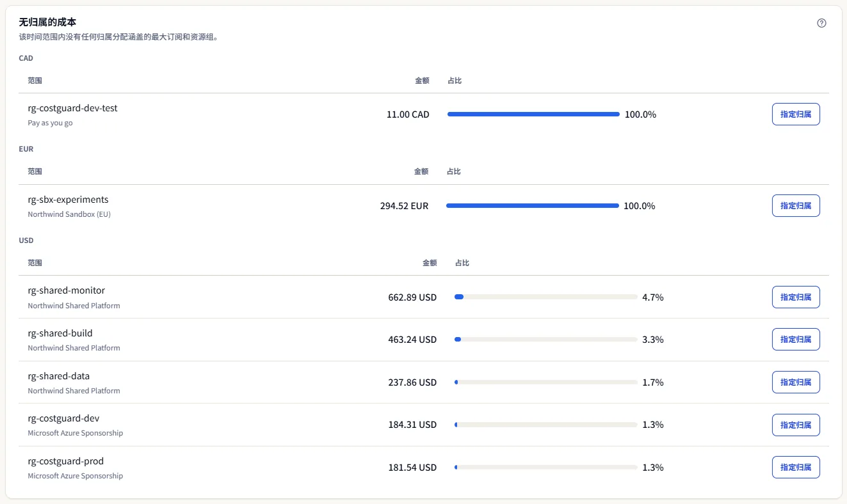Assign attribution for rg-shared-build
The image size is (847, 504).
(x=796, y=340)
